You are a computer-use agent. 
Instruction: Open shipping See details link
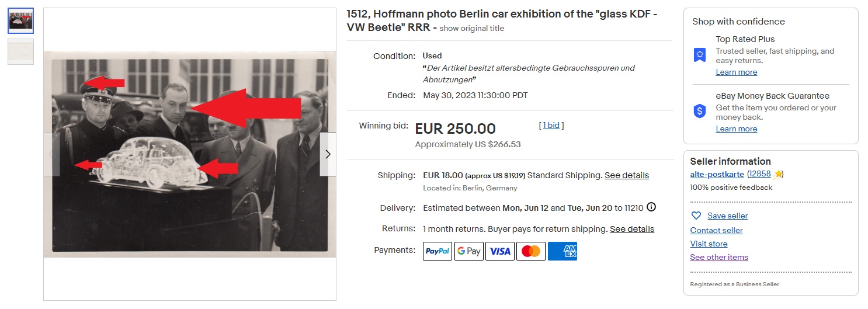pyautogui.click(x=627, y=175)
